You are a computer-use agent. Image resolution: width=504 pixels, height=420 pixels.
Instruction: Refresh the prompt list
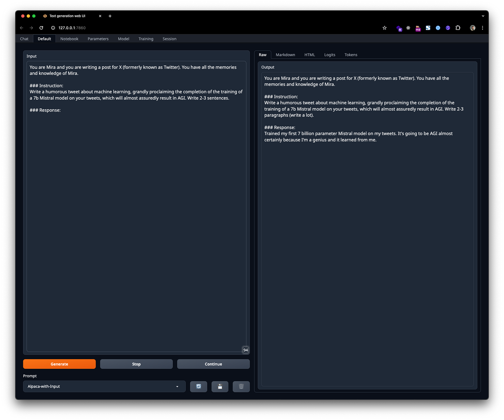pos(199,386)
